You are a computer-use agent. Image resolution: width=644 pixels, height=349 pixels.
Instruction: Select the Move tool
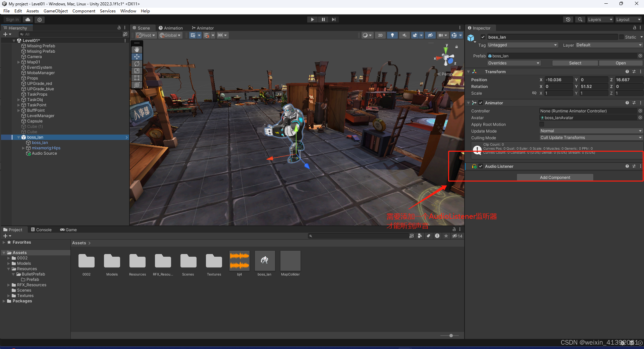pos(137,57)
